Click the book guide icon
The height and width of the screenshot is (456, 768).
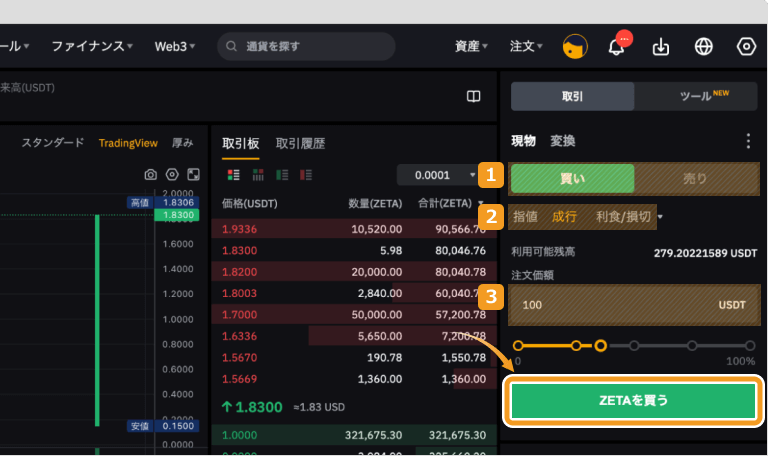click(473, 96)
